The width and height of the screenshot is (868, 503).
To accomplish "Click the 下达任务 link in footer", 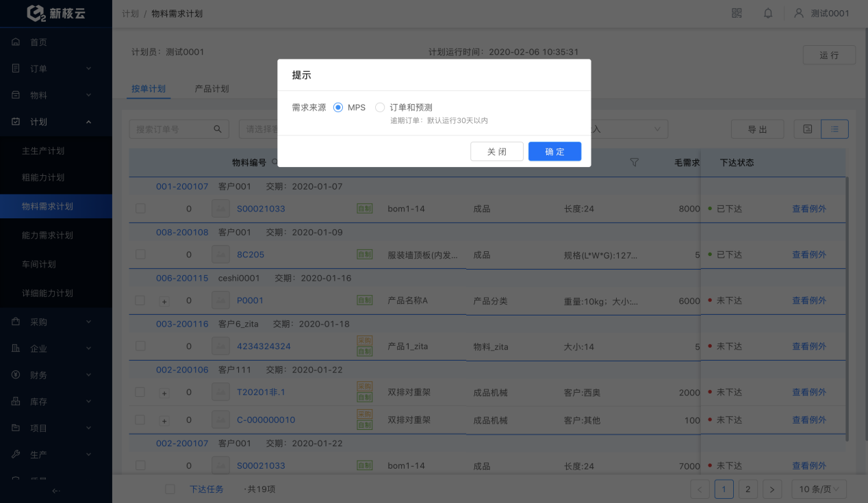I will pyautogui.click(x=207, y=489).
